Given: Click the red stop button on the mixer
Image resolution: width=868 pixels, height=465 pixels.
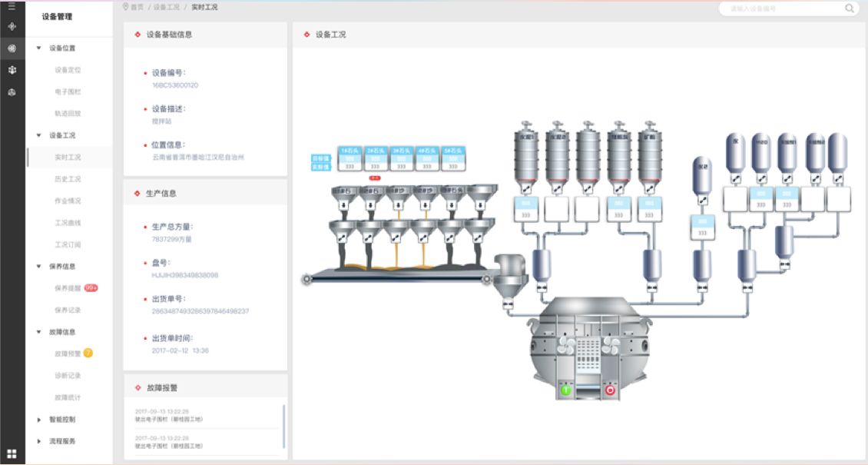Looking at the screenshot, I should coord(611,390).
